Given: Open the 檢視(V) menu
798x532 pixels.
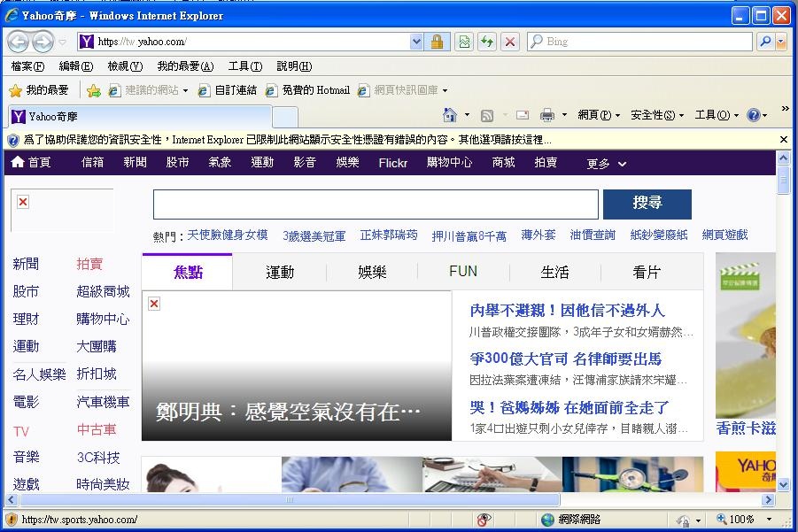Looking at the screenshot, I should tap(125, 66).
